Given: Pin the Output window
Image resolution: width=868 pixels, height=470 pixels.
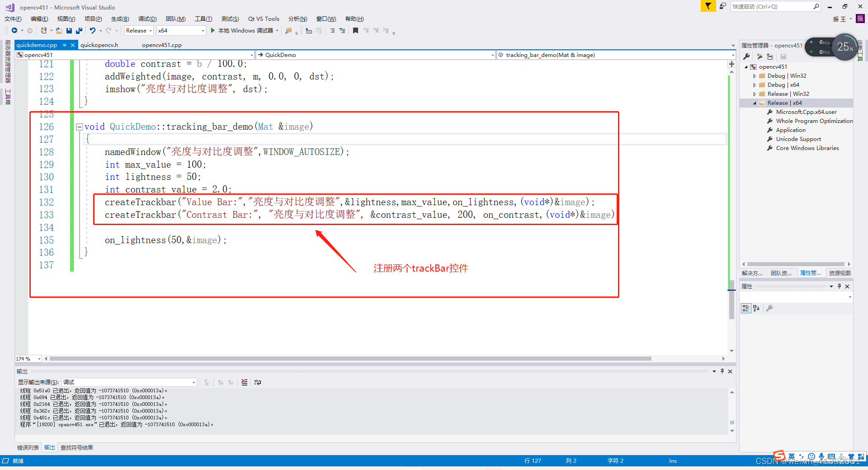Looking at the screenshot, I should [722, 371].
